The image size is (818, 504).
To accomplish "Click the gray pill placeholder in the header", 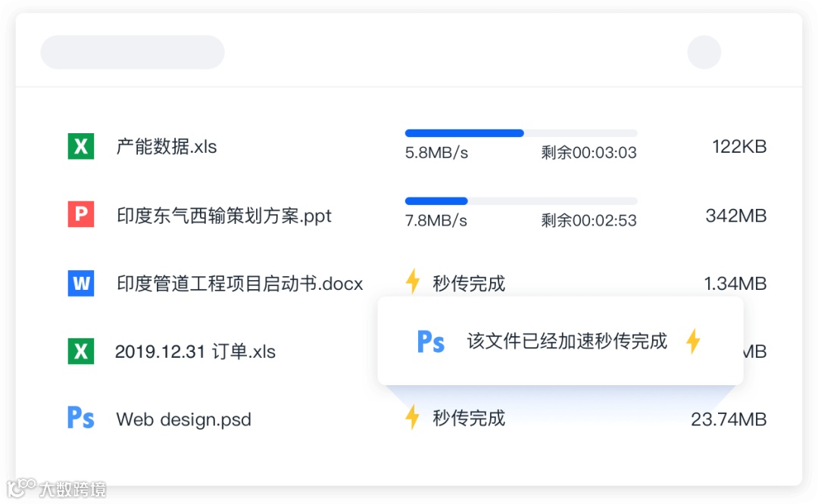I will 133,52.
